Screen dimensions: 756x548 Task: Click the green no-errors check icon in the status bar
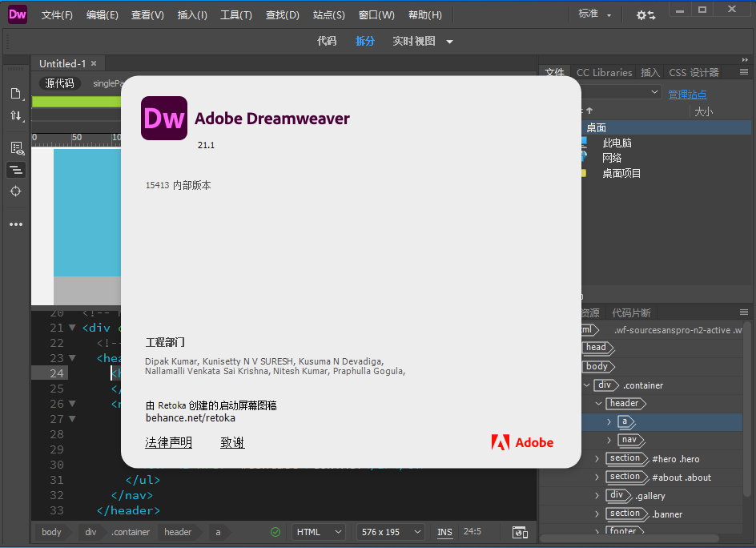point(275,532)
